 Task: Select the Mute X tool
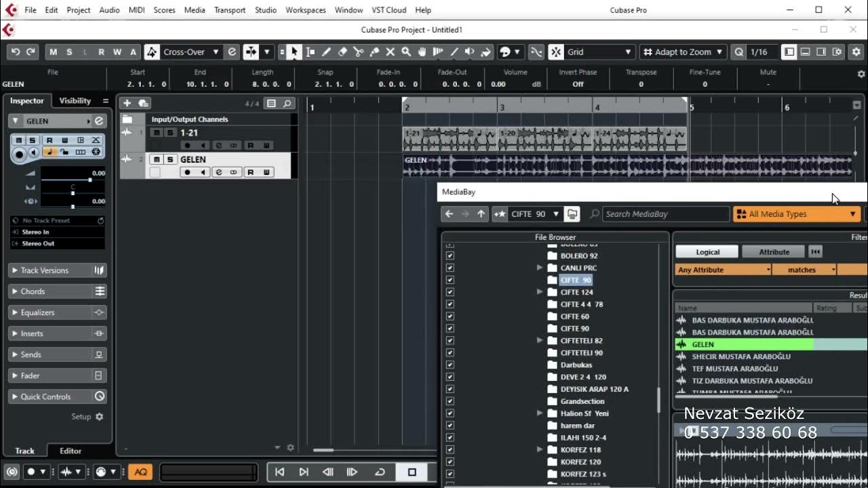[390, 52]
